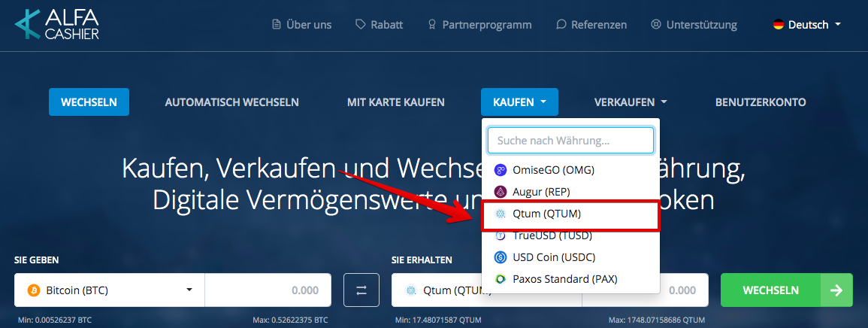The width and height of the screenshot is (868, 328).
Task: Click the Max: 1748.07158686 QTUM text
Action: [x=657, y=320]
